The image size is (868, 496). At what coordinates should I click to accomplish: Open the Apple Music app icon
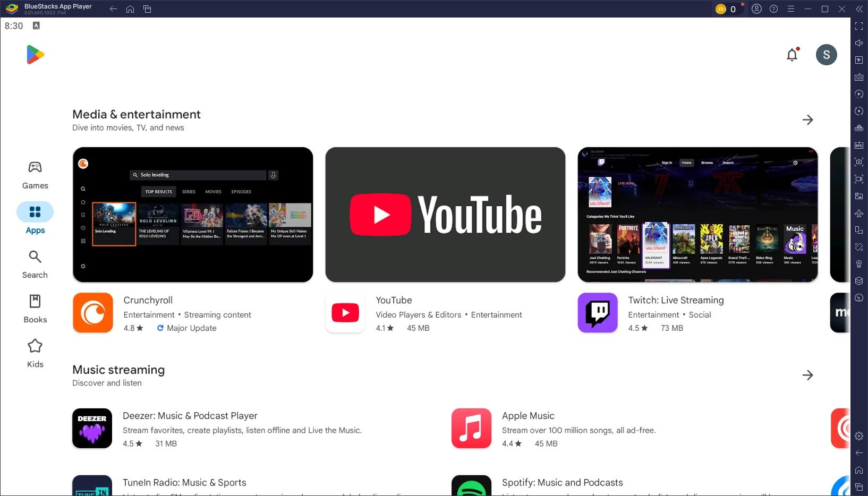[x=471, y=428]
